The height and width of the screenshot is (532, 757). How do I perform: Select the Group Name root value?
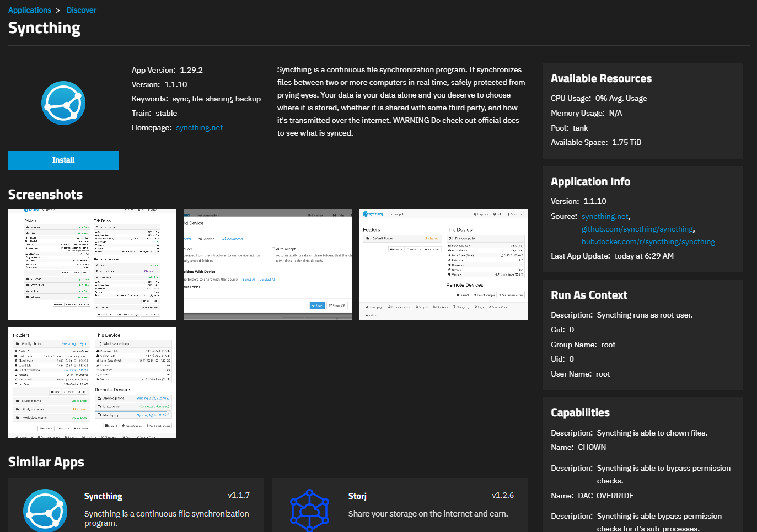click(608, 345)
